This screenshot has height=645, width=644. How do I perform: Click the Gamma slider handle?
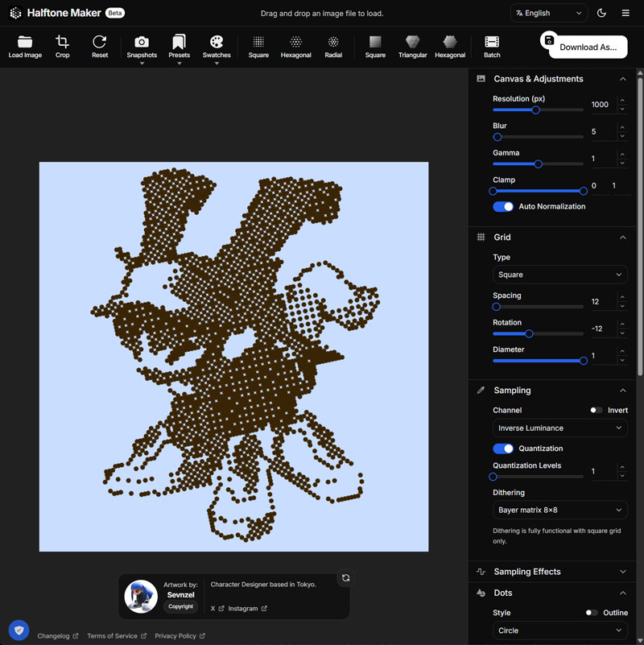(538, 163)
